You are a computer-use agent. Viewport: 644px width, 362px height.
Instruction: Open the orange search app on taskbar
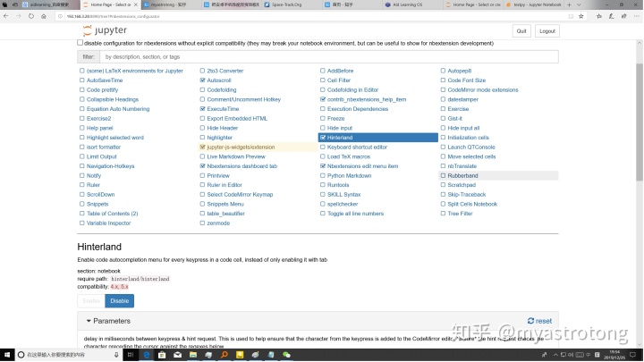(x=225, y=355)
